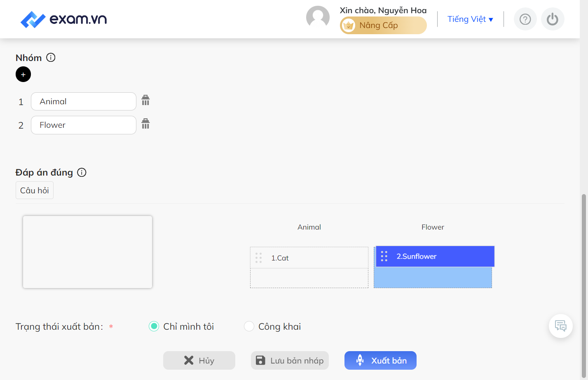Select the Chỉ mình tôi radio option

[154, 326]
